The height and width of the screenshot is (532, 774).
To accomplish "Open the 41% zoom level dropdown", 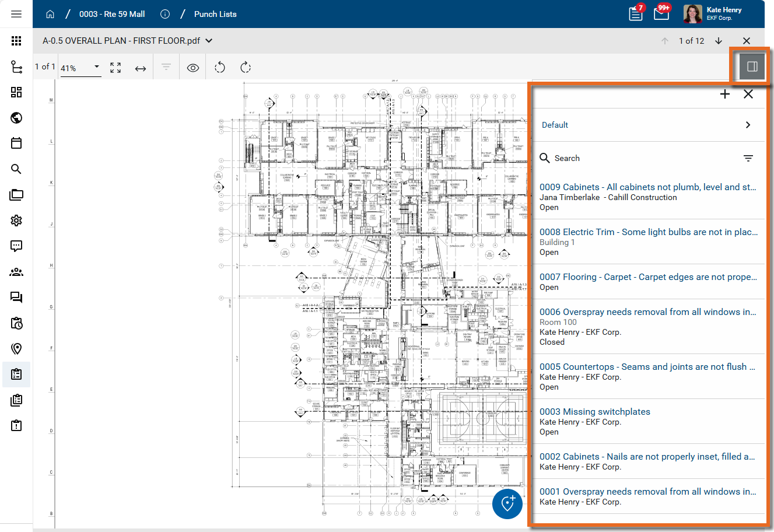I will (x=80, y=68).
